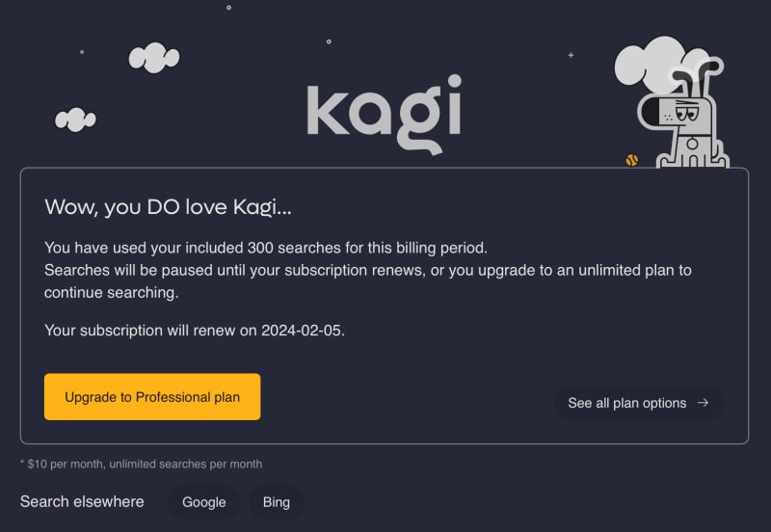Search elsewhere using Bing
Screen dimensions: 771x532
click(277, 502)
